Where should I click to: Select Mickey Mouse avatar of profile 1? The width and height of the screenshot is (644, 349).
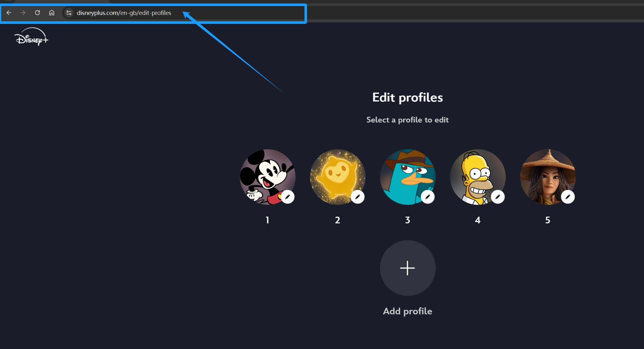click(268, 177)
